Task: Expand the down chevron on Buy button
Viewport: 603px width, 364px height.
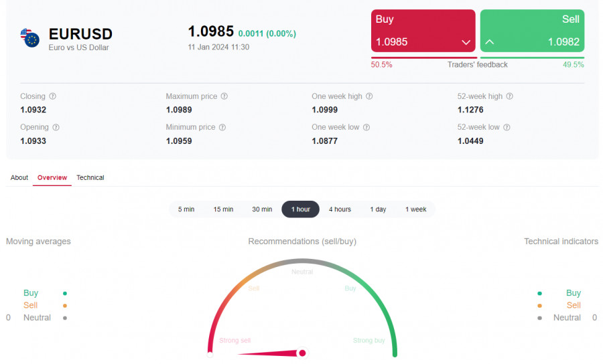Action: click(466, 42)
